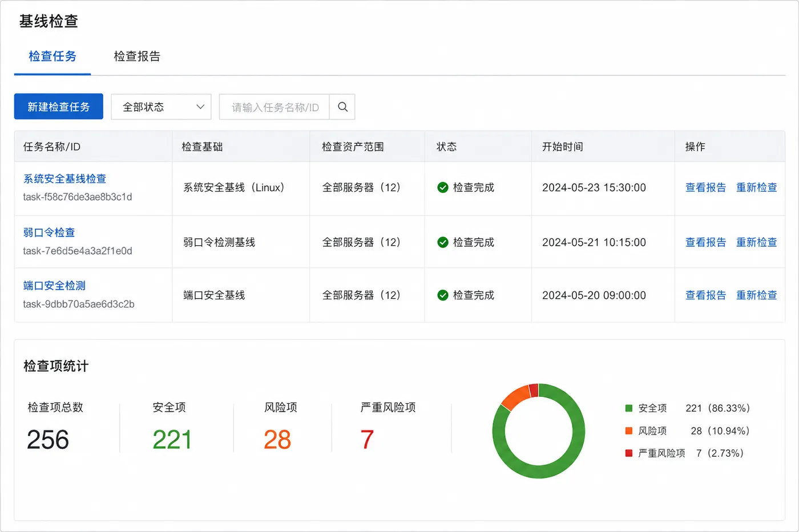Click the chevron arrow in 全部状态 filter

[200, 107]
